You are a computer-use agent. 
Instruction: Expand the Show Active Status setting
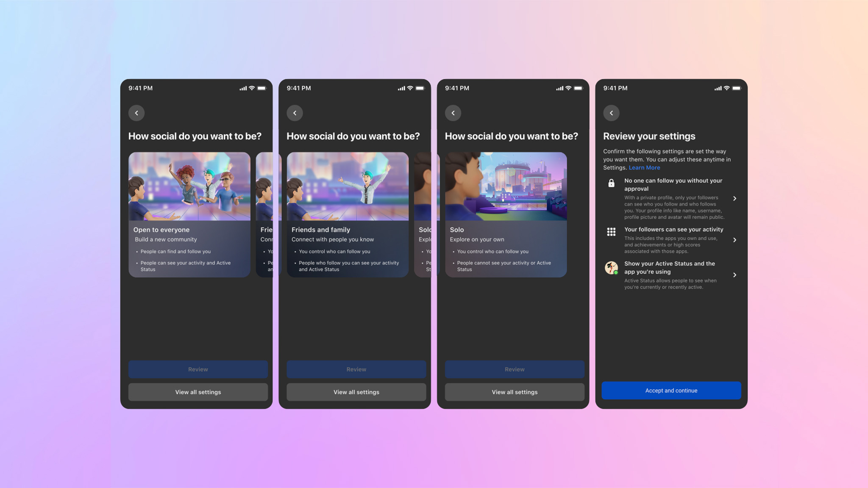(x=734, y=274)
